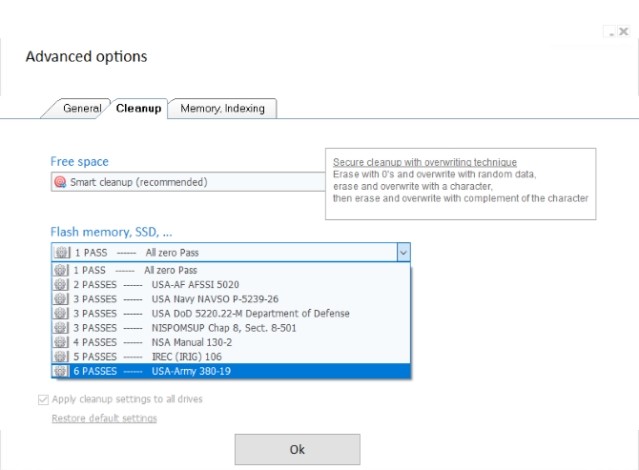This screenshot has height=470, width=639.
Task: Collapse the Flash memory dropdown arrow
Action: [x=403, y=253]
